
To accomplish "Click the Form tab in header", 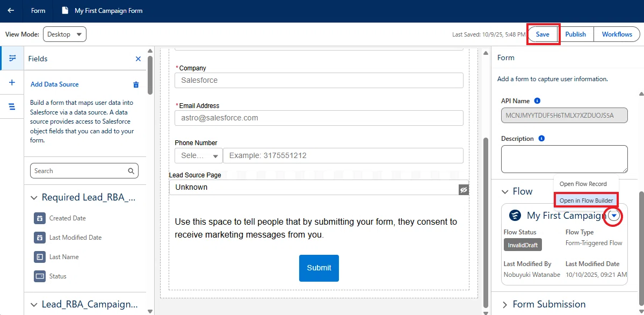I will tap(38, 11).
